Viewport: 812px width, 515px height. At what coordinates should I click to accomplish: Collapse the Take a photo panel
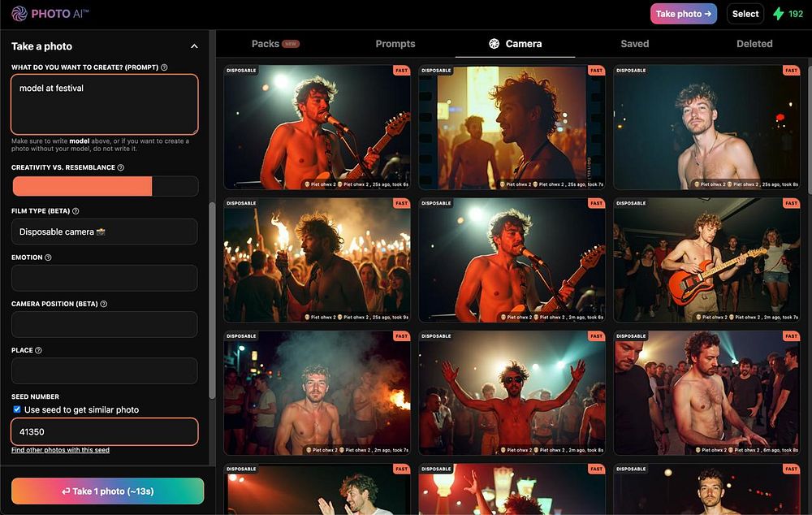(x=194, y=46)
